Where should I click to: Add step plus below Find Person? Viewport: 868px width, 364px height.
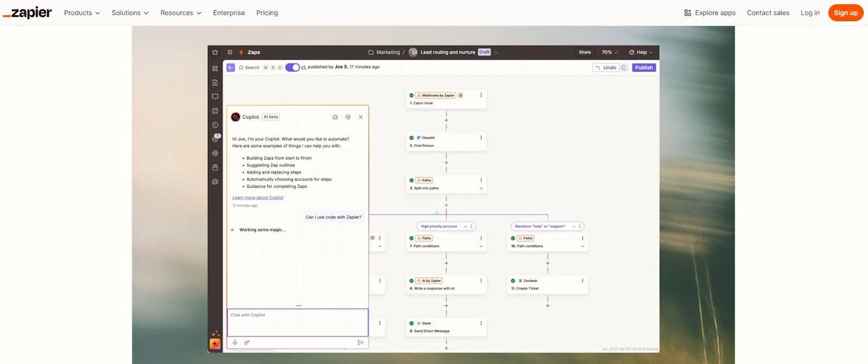(446, 163)
